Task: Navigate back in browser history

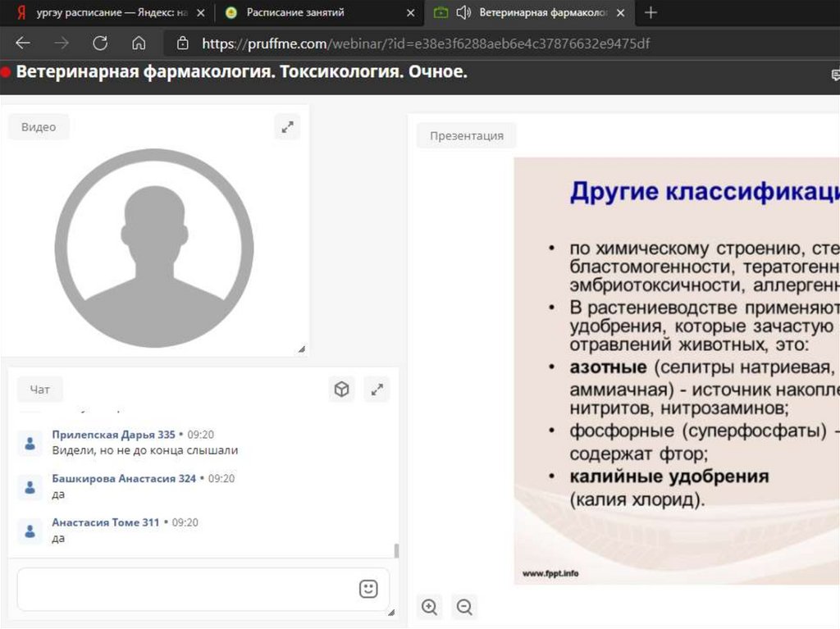Action: [x=23, y=43]
